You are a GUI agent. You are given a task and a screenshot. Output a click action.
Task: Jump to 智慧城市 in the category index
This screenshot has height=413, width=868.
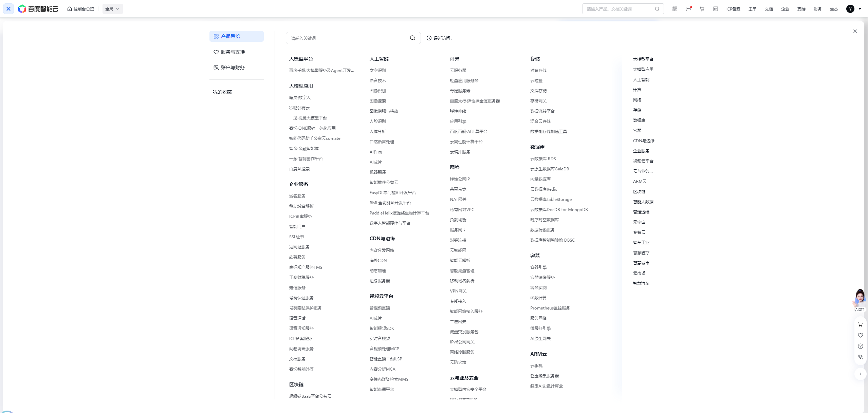pyautogui.click(x=641, y=263)
